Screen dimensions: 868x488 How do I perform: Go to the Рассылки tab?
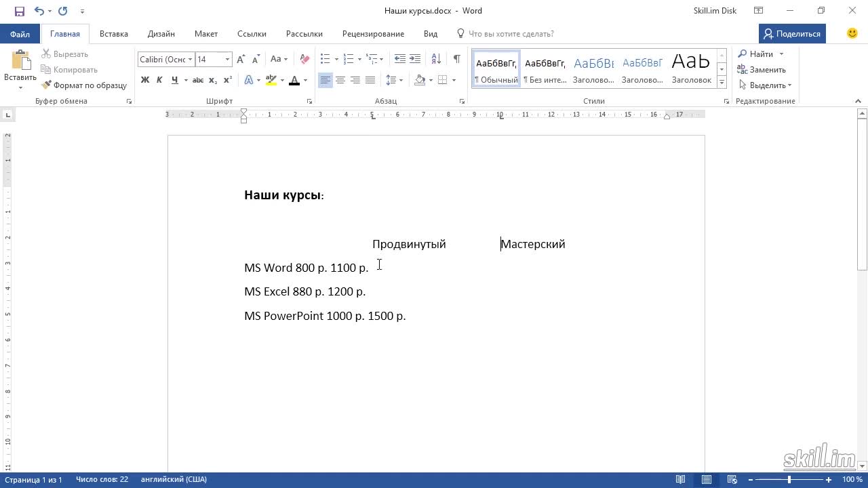tap(304, 34)
